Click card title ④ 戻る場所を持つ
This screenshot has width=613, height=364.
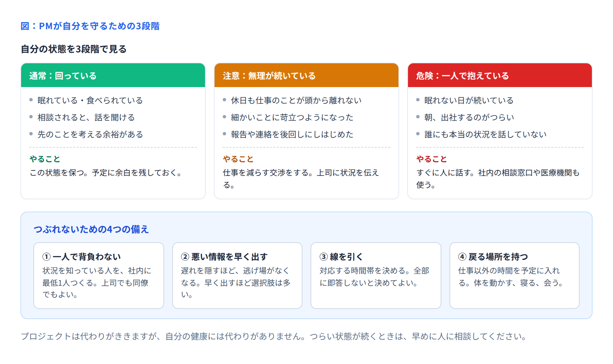click(x=493, y=257)
